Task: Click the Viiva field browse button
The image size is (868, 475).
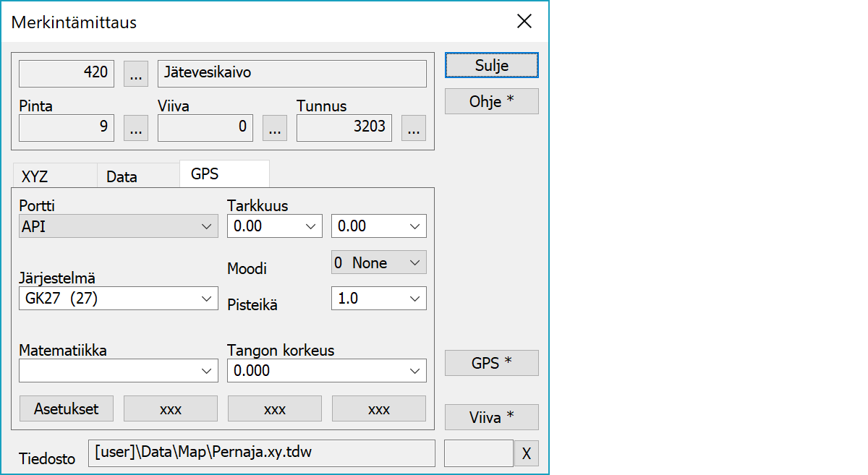Action: tap(275, 129)
